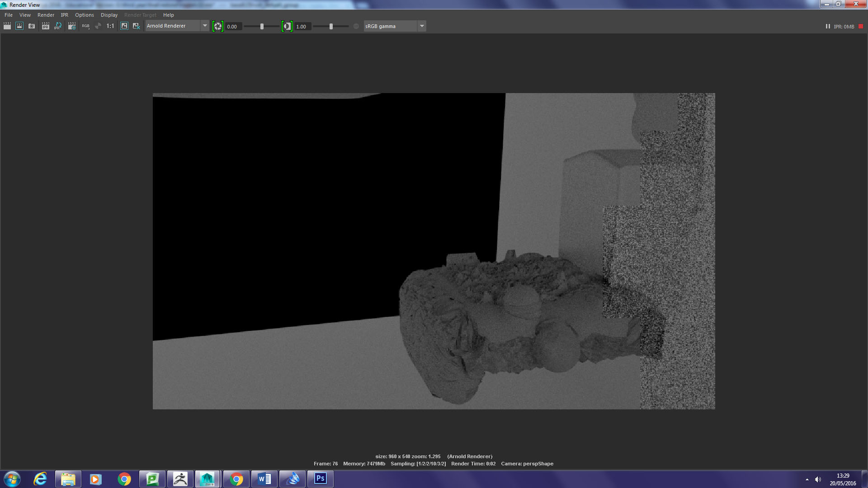
Task: Show RGB channels with the RGB icon
Action: (85, 26)
